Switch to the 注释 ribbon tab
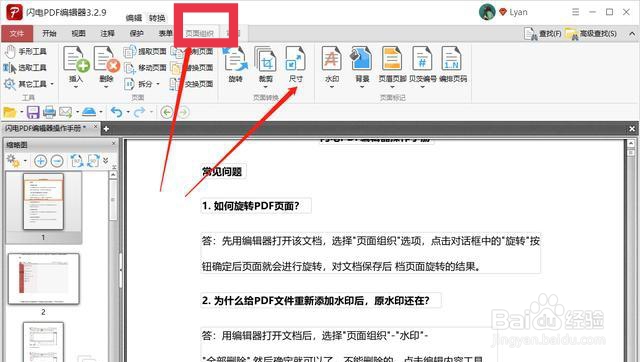The height and width of the screenshot is (362, 640). pyautogui.click(x=107, y=33)
